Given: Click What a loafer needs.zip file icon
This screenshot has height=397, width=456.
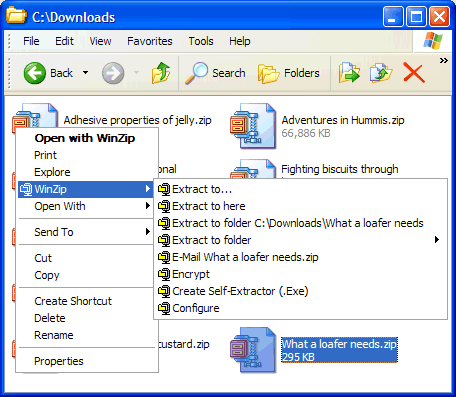Looking at the screenshot, I should coord(253,350).
